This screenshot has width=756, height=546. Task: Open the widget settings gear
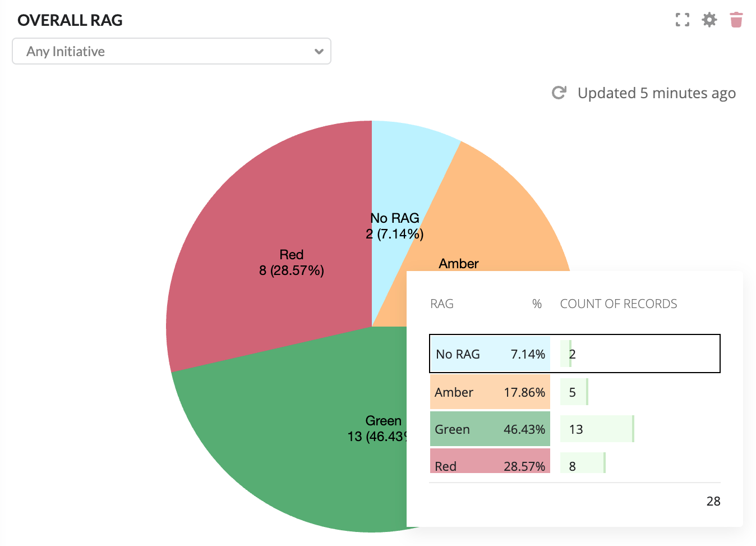[709, 20]
